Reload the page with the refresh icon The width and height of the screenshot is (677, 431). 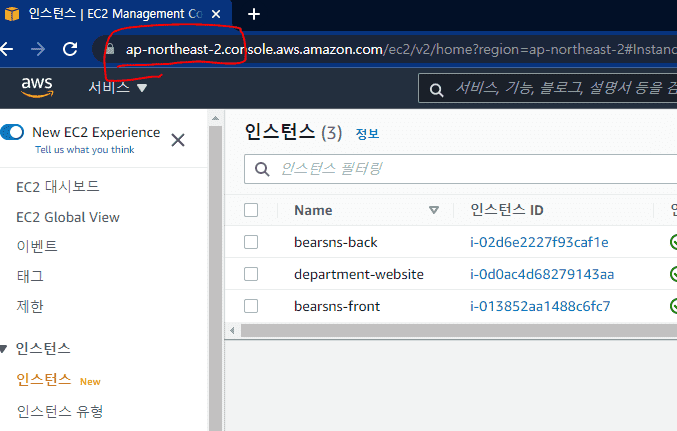pyautogui.click(x=70, y=49)
